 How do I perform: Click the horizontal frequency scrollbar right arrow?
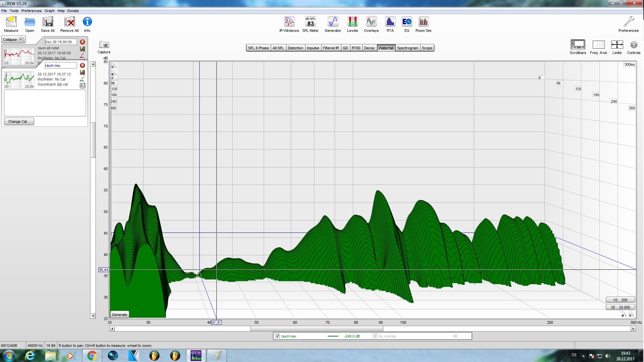click(x=633, y=329)
